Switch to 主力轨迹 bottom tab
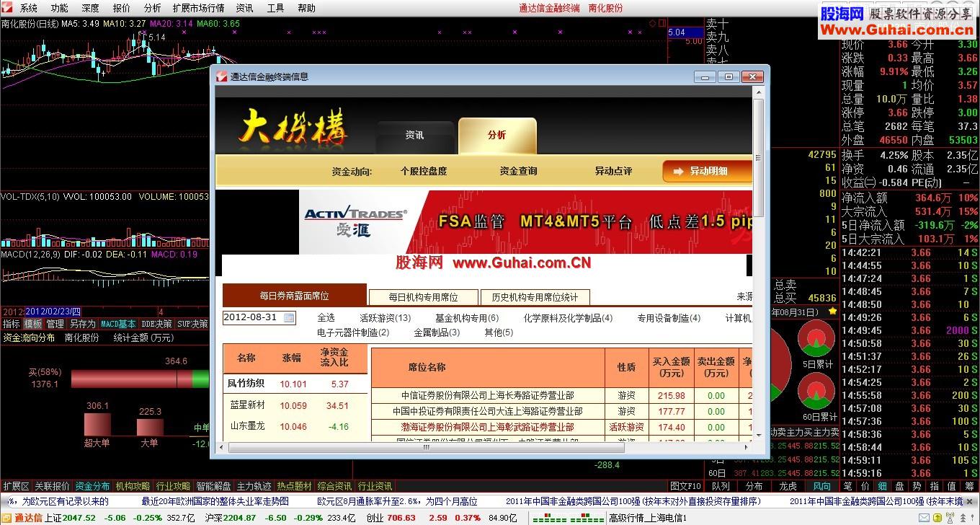Viewport: 980px width, 525px height. coord(254,486)
